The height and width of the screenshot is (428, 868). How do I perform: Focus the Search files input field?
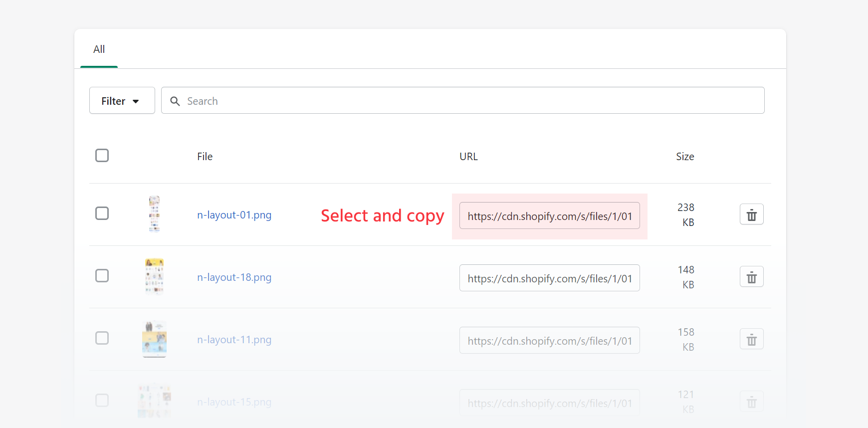click(469, 101)
